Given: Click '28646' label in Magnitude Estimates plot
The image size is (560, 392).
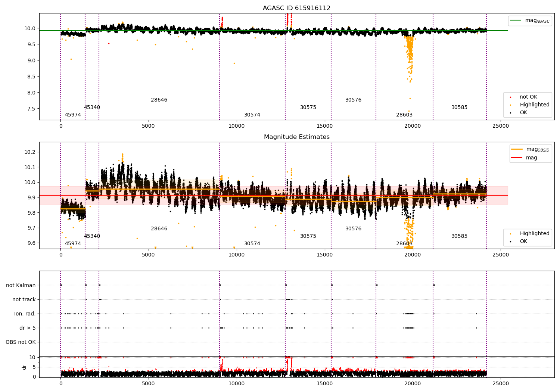Looking at the screenshot, I should [159, 229].
